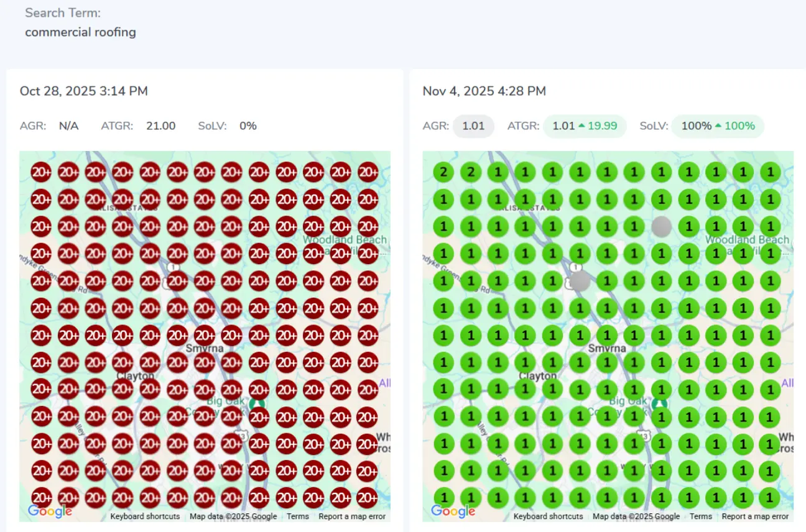The width and height of the screenshot is (806, 532).
Task: Select the top-left 20+ marker on left map
Action: pyautogui.click(x=41, y=172)
